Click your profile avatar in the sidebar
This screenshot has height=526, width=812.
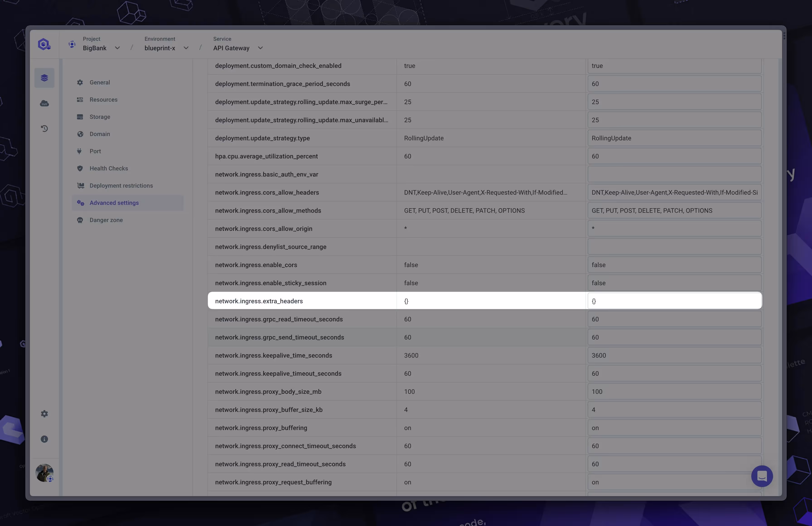44,473
